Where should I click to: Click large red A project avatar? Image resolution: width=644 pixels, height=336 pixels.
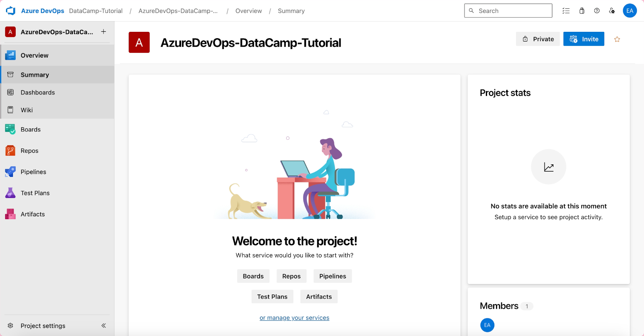click(x=139, y=42)
